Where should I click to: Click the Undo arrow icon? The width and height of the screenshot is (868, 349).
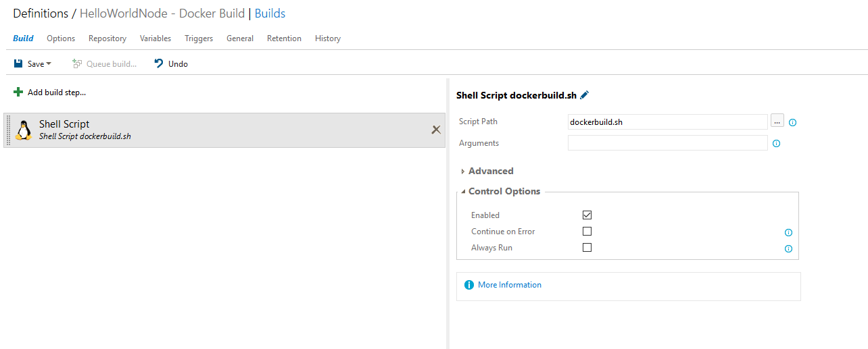coord(159,63)
